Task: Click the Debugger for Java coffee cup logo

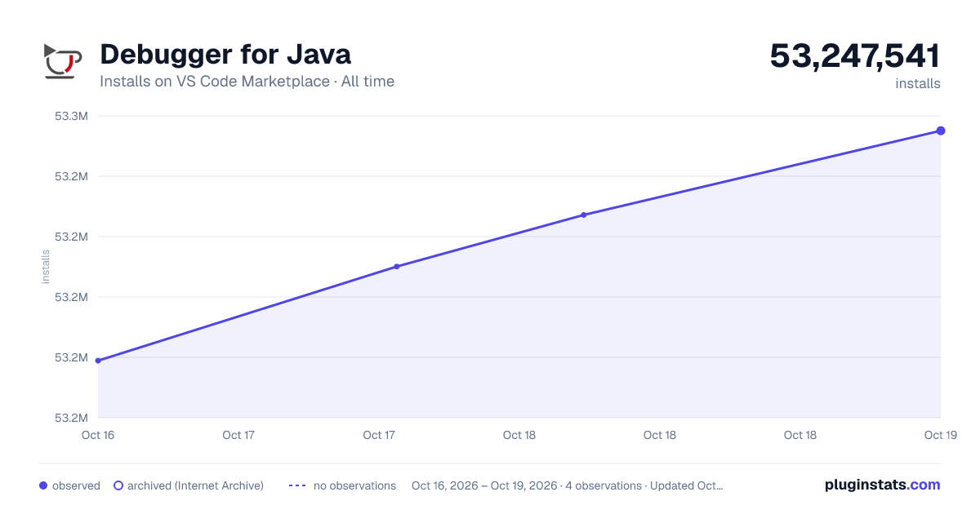Action: [61, 61]
